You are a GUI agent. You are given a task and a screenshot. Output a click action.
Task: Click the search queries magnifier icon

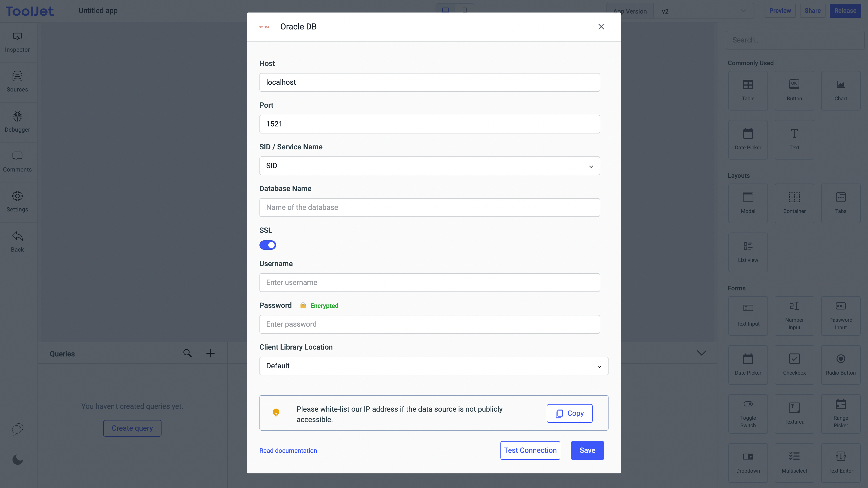point(187,353)
